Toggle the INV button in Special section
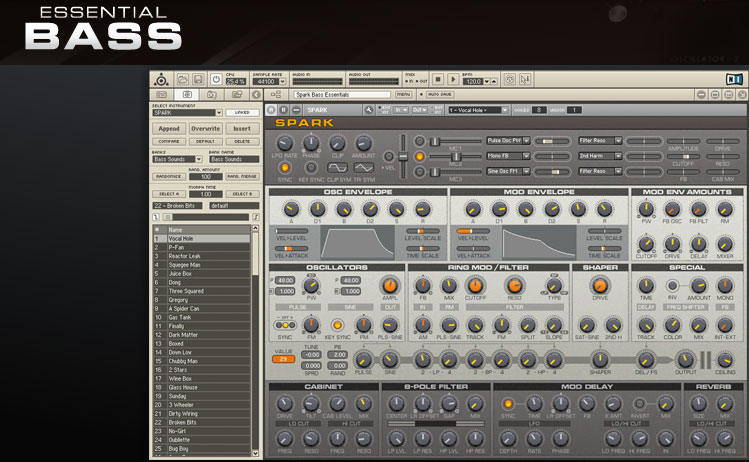This screenshot has width=749, height=462. coord(672,286)
